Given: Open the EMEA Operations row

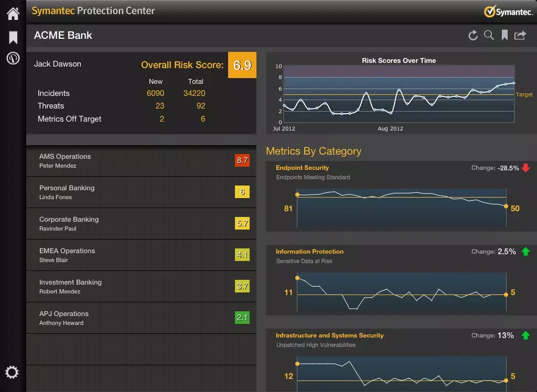Looking at the screenshot, I should [141, 255].
